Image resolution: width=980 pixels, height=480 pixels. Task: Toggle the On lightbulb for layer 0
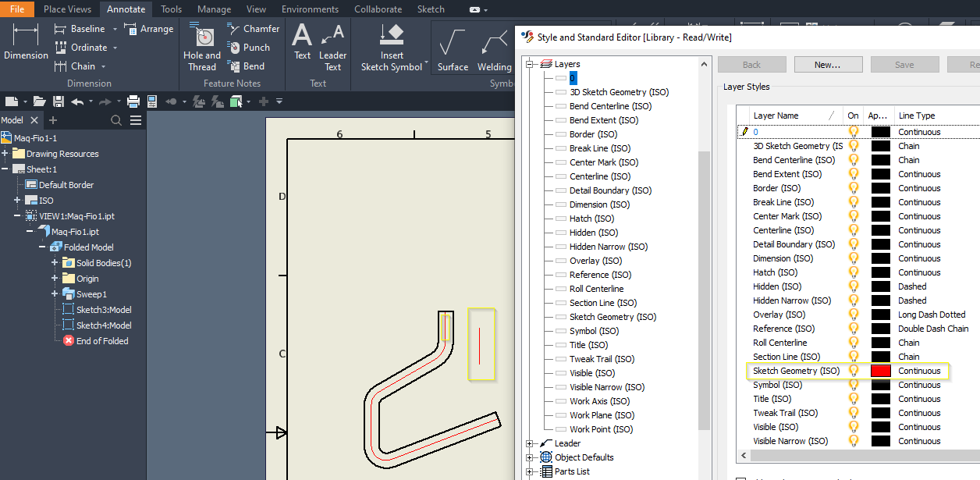853,131
